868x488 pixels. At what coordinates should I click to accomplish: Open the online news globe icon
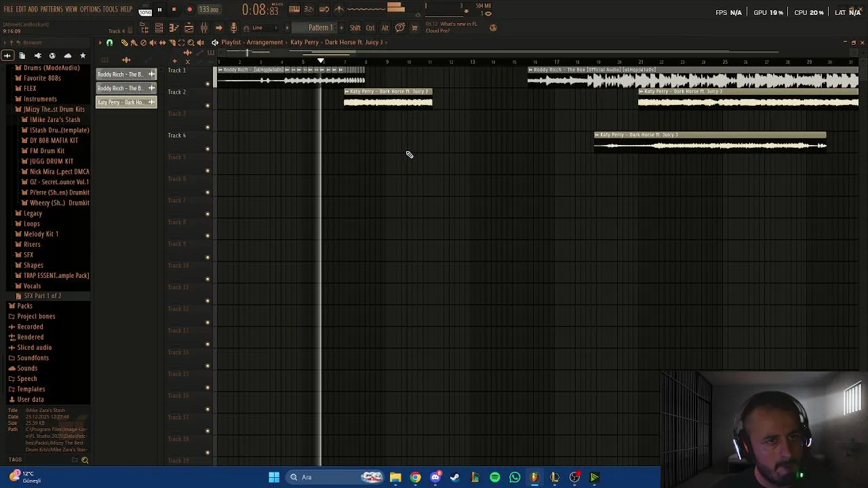[493, 28]
